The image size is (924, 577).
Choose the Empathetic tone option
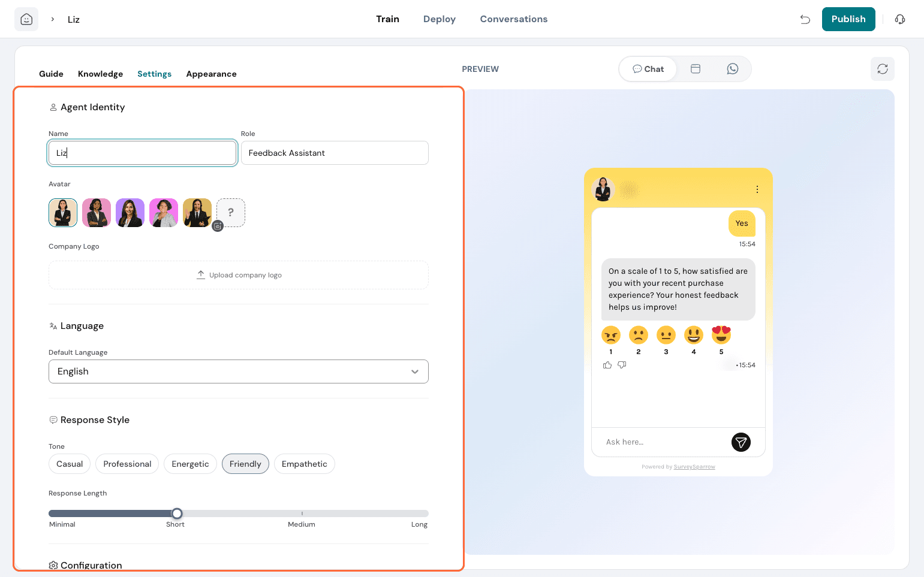304,464
